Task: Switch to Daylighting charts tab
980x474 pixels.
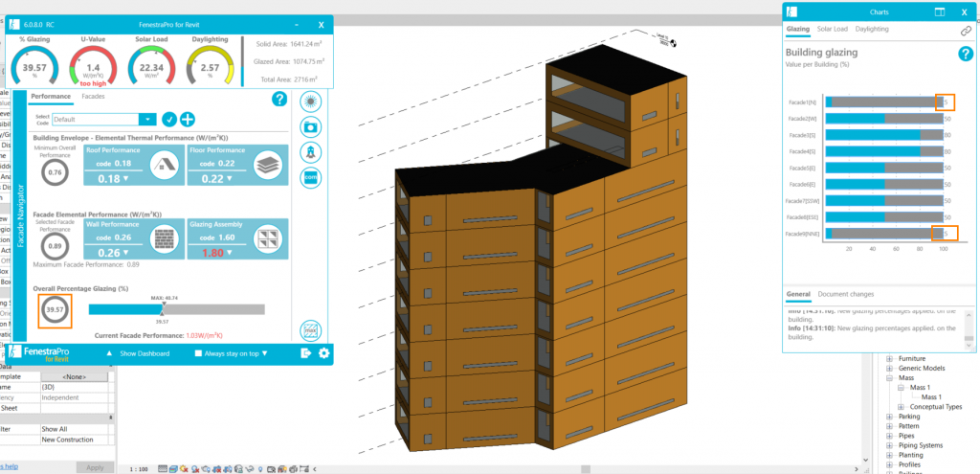Action: 872,30
